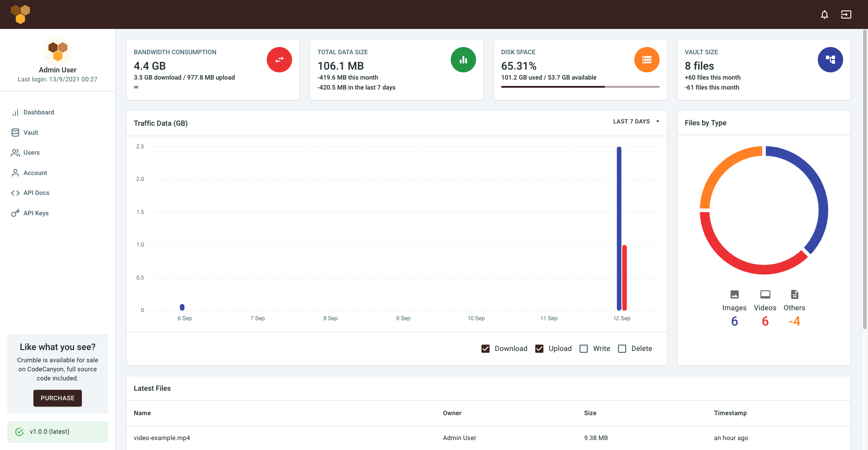The width and height of the screenshot is (868, 450).
Task: Click the Videos file type icon
Action: point(765,294)
